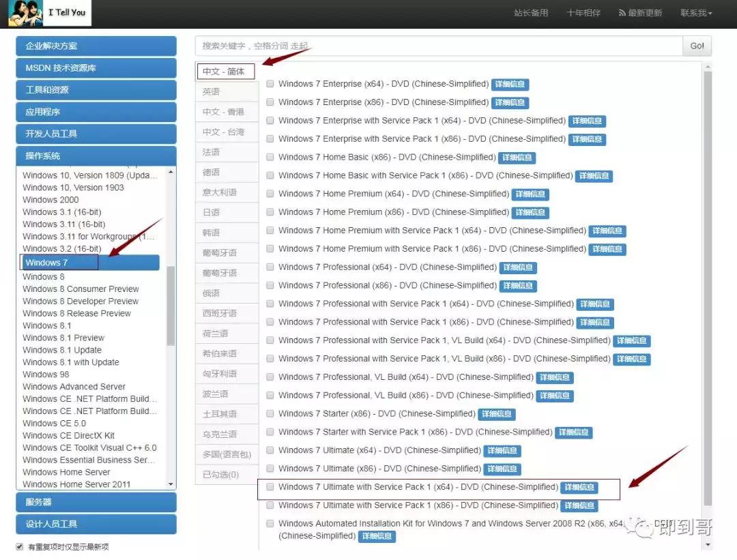Select Windows Home Server 2011 entry
This screenshot has width=737, height=560.
pyautogui.click(x=76, y=484)
